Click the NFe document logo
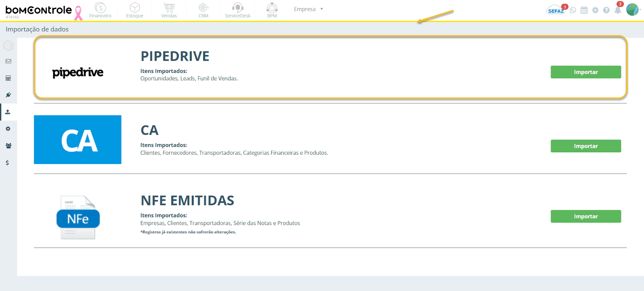 pos(78,217)
